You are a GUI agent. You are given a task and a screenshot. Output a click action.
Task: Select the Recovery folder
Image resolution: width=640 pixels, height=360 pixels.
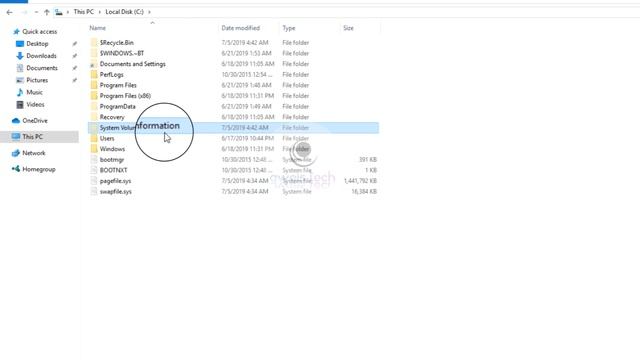112,117
